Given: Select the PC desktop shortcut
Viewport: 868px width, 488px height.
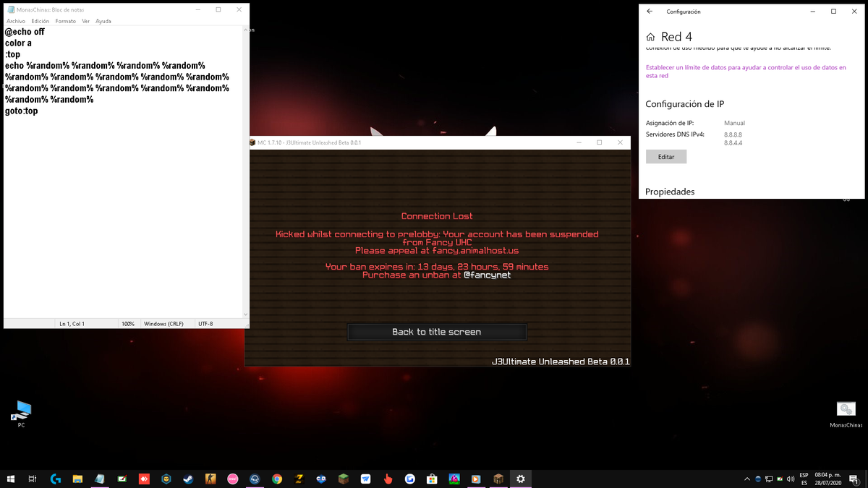Looking at the screenshot, I should pyautogui.click(x=22, y=414).
